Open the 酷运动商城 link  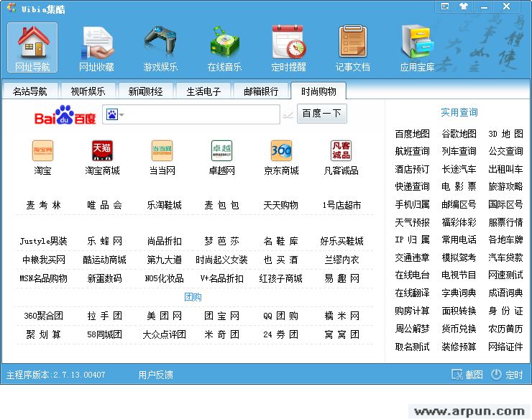[x=104, y=260]
